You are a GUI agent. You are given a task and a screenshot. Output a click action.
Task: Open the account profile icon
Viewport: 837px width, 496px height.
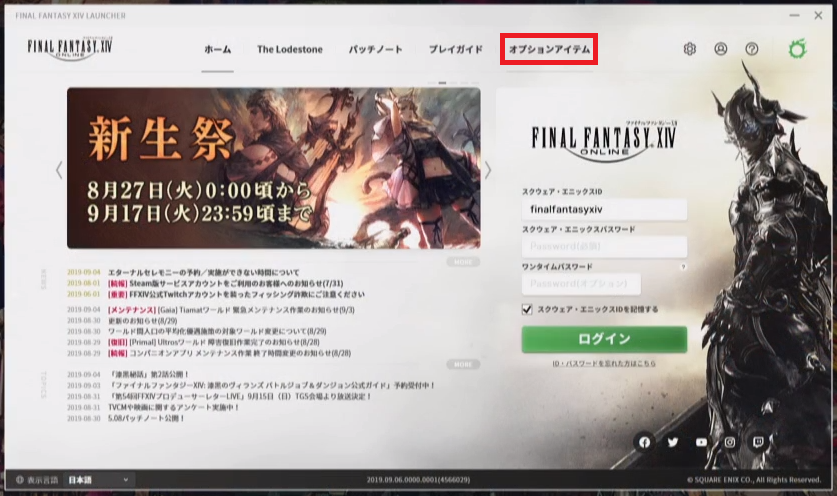(x=721, y=49)
